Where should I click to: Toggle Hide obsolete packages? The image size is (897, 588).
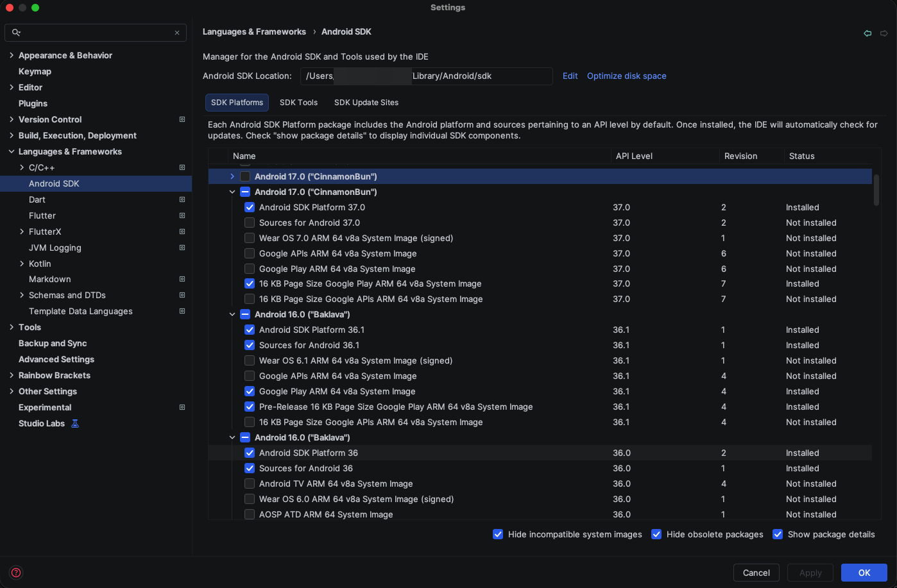point(656,534)
